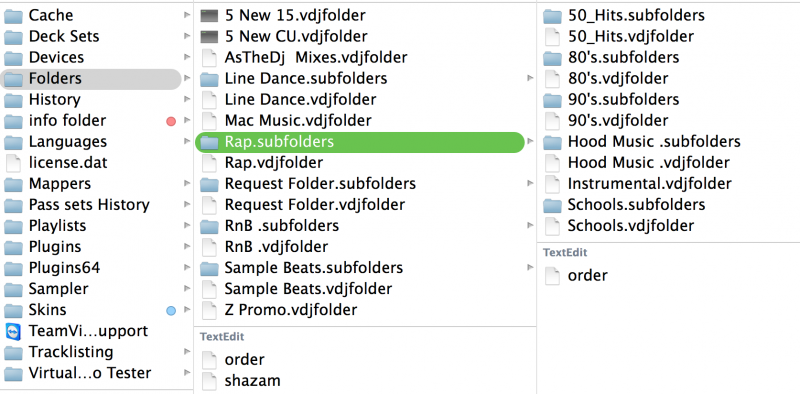Image resolution: width=800 pixels, height=394 pixels.
Task: Expand the Request Folder.subfolders chevron
Action: coord(531,184)
